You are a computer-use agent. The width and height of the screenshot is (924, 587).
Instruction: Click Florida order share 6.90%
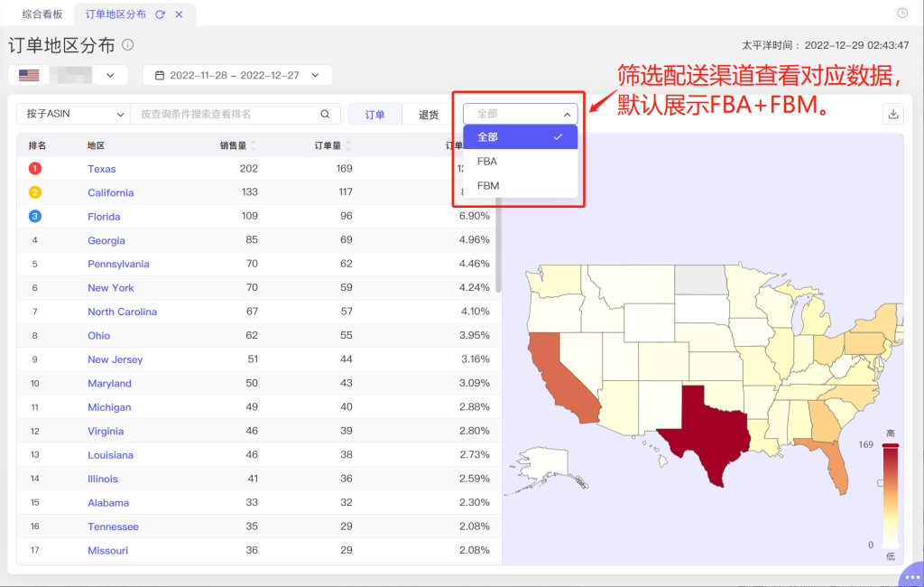[x=475, y=217]
